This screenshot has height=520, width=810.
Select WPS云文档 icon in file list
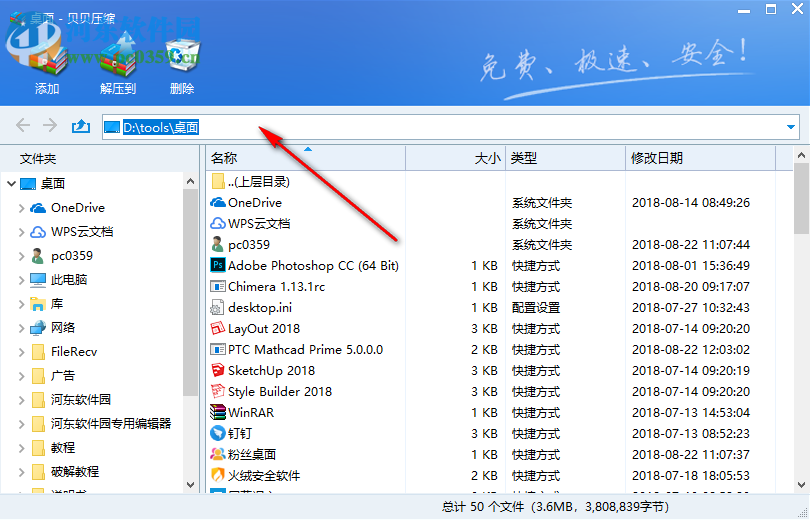[217, 224]
